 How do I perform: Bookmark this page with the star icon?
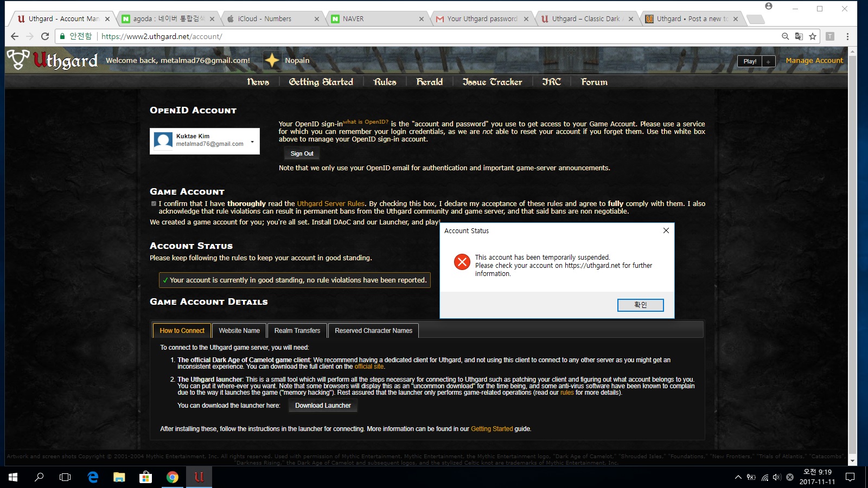(x=812, y=36)
